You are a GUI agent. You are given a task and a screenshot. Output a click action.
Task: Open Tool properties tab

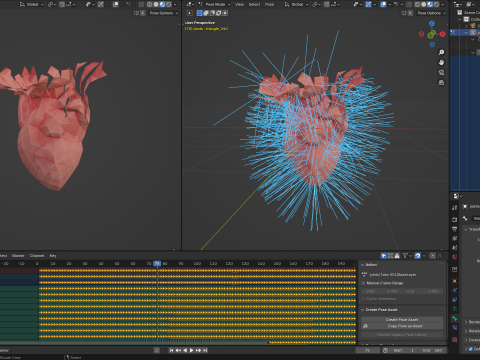tap(455, 208)
